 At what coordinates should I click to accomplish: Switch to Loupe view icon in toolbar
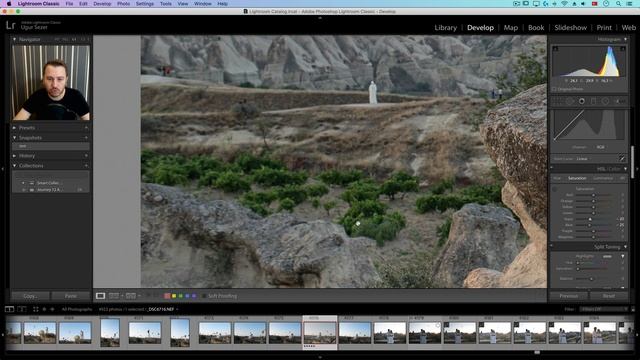[100, 296]
